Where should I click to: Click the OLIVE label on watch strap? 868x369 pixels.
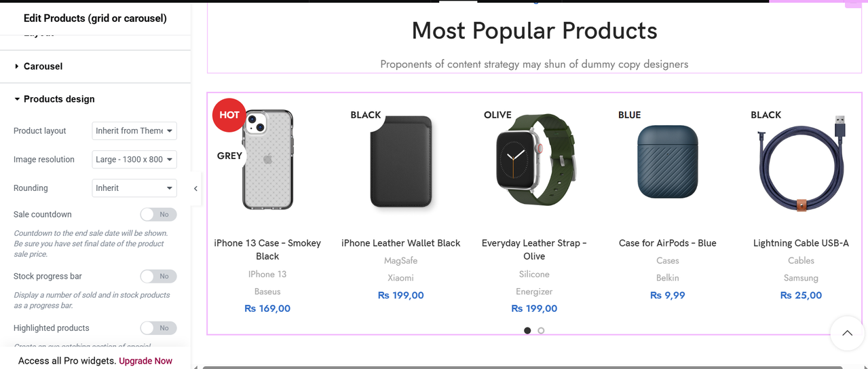(497, 115)
